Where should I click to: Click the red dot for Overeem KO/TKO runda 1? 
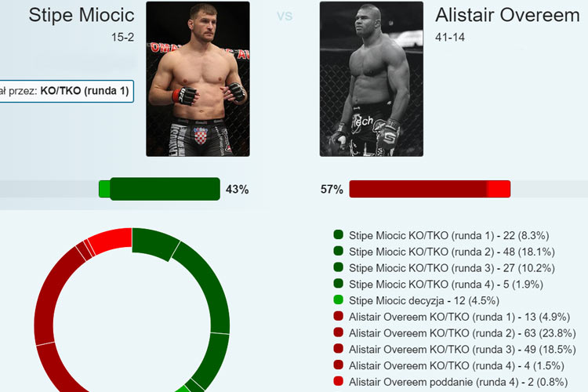click(338, 316)
